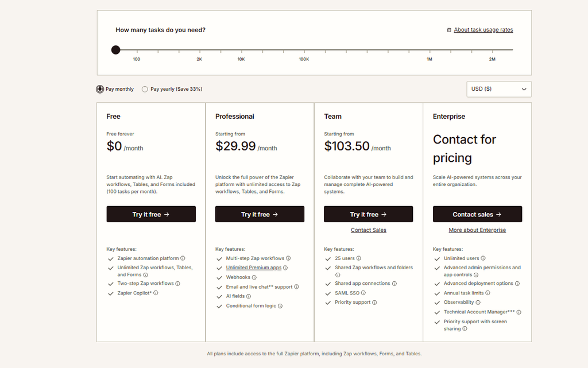Show info for Shared Zap workflows and folders
Image resolution: width=588 pixels, height=368 pixels.
click(x=338, y=274)
